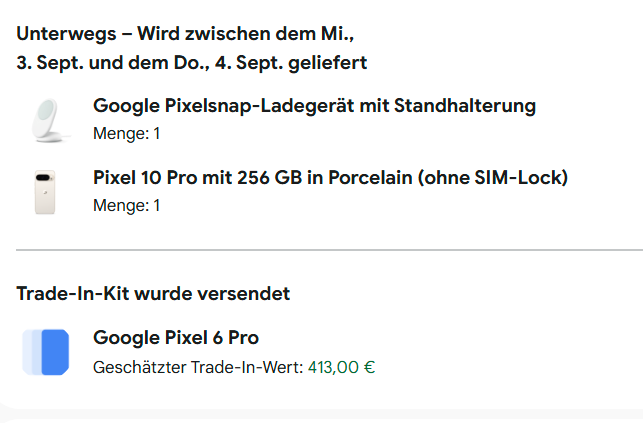Screen dimensions: 643x423
Task: Click the blue Pixel 6 Pro trade-in icon
Action: [x=46, y=351]
